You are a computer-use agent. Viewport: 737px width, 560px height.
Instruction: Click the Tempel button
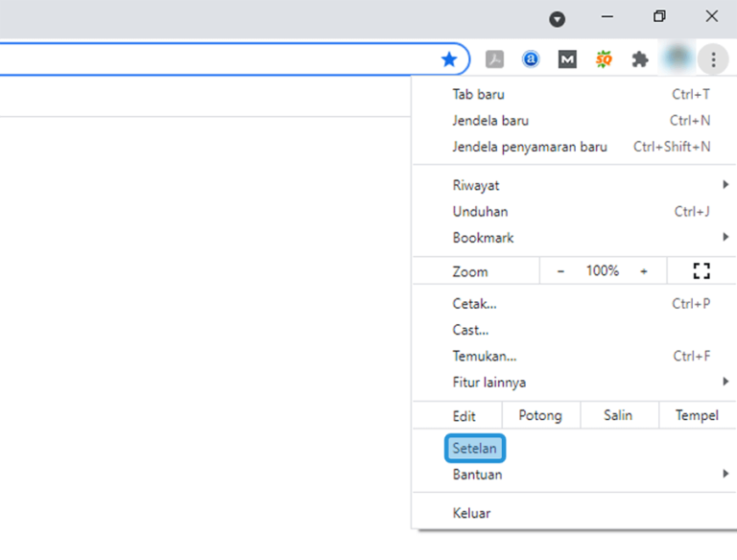click(x=697, y=415)
